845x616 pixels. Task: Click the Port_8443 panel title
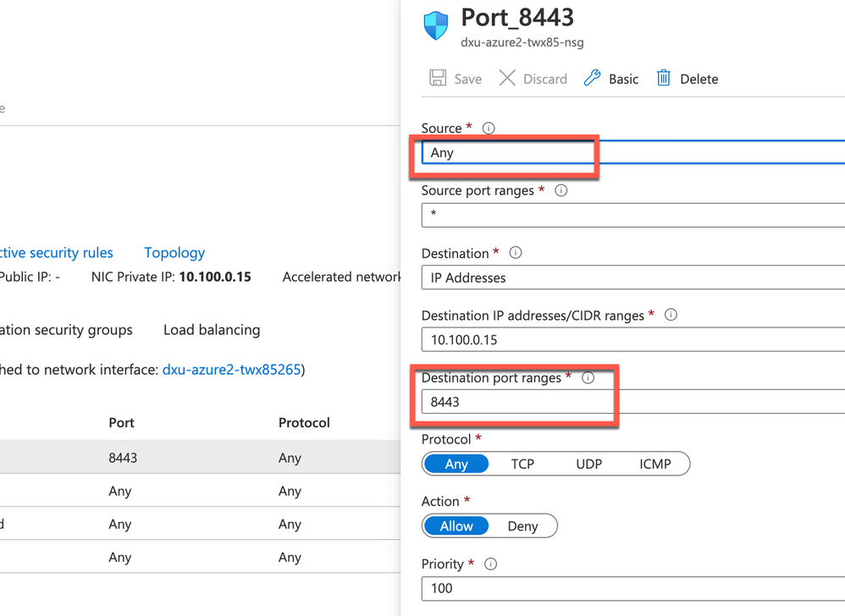pos(517,17)
